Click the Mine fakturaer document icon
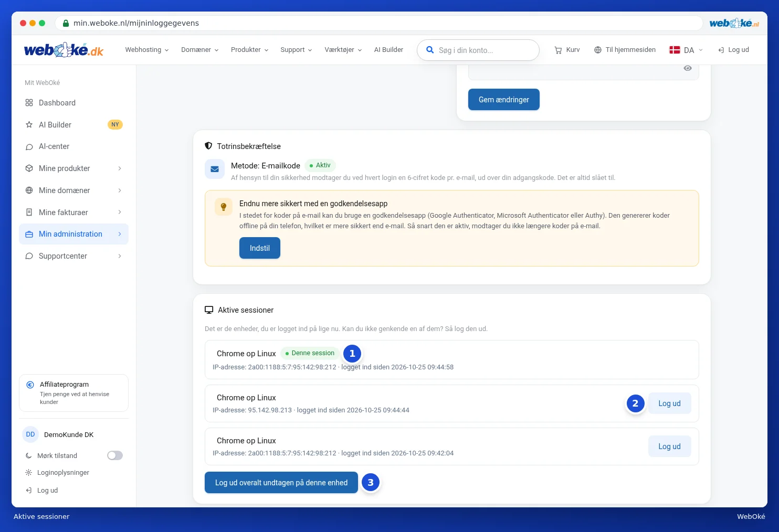 [x=29, y=212]
